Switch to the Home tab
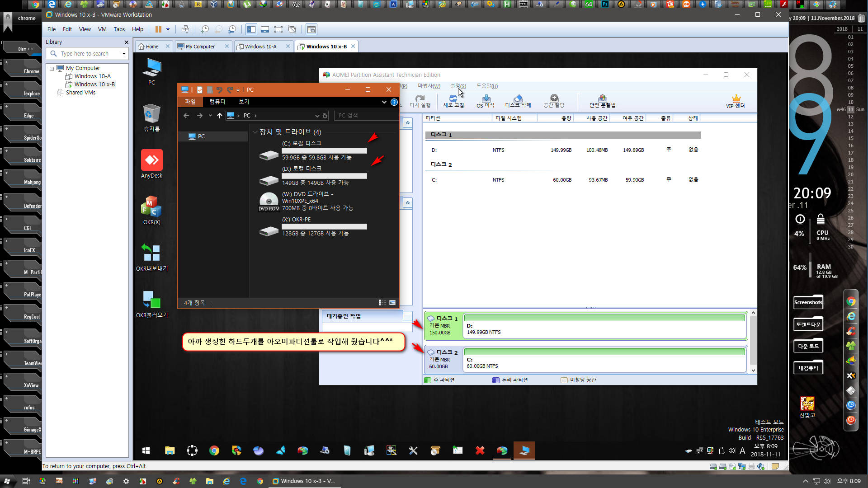This screenshot has height=488, width=868. pyautogui.click(x=152, y=47)
